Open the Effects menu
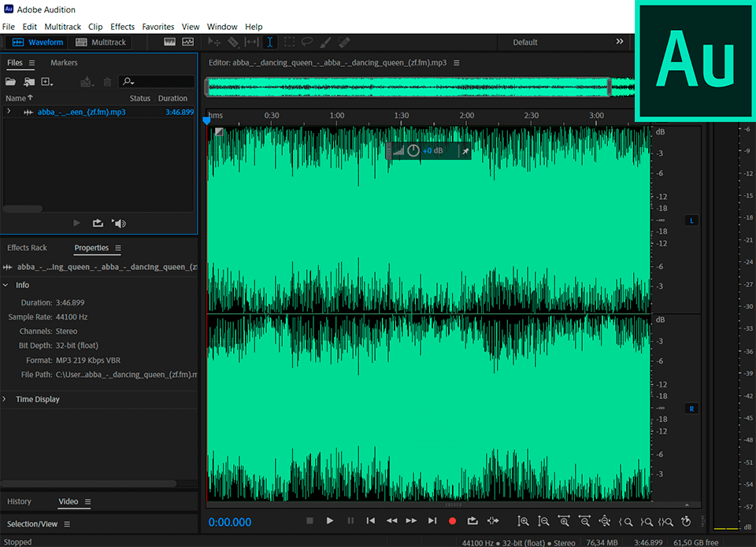 [122, 27]
